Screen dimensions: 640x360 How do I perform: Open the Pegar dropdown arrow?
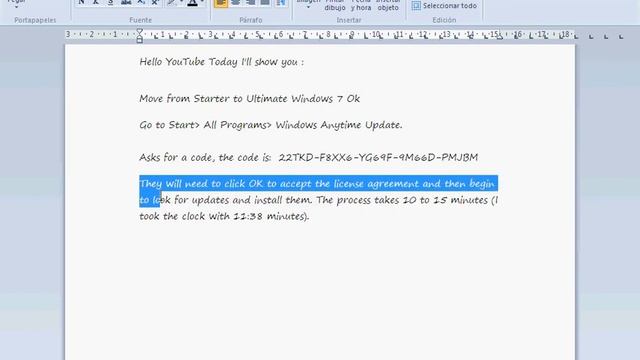click(16, 6)
